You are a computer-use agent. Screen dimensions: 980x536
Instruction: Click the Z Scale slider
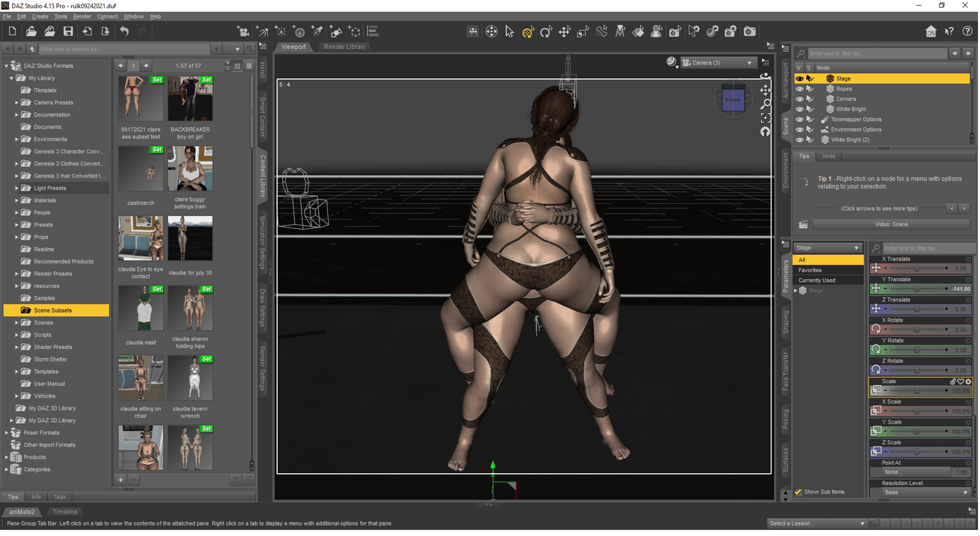click(915, 452)
